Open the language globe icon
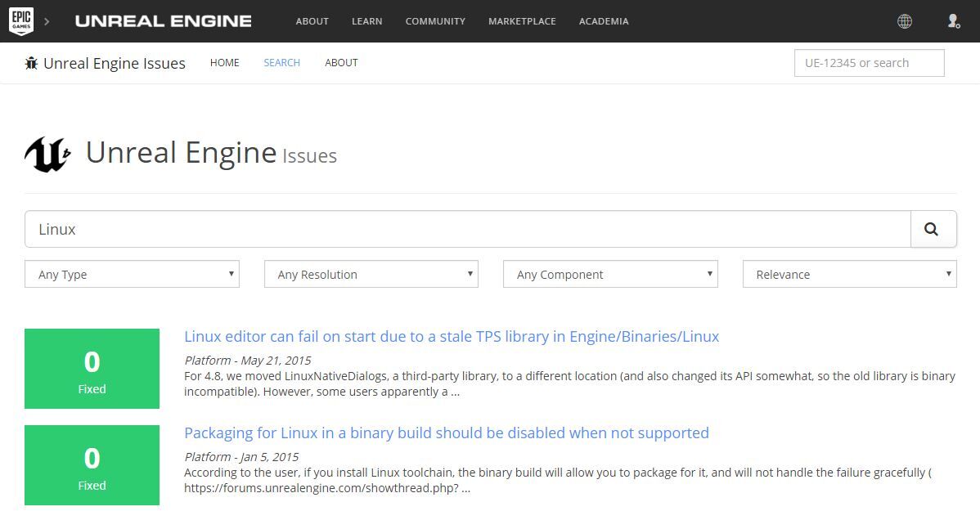 (904, 21)
